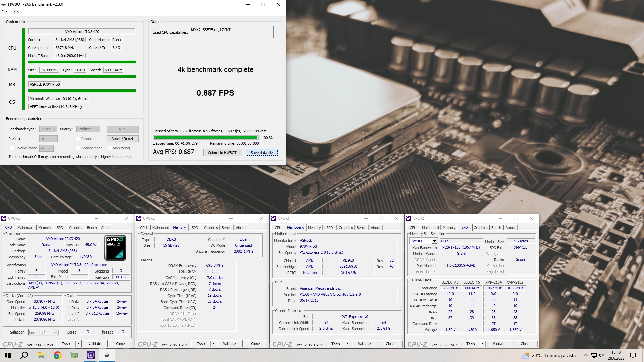This screenshot has height=362, width=644.
Task: Open Windows Start menu
Action: coord(8,355)
